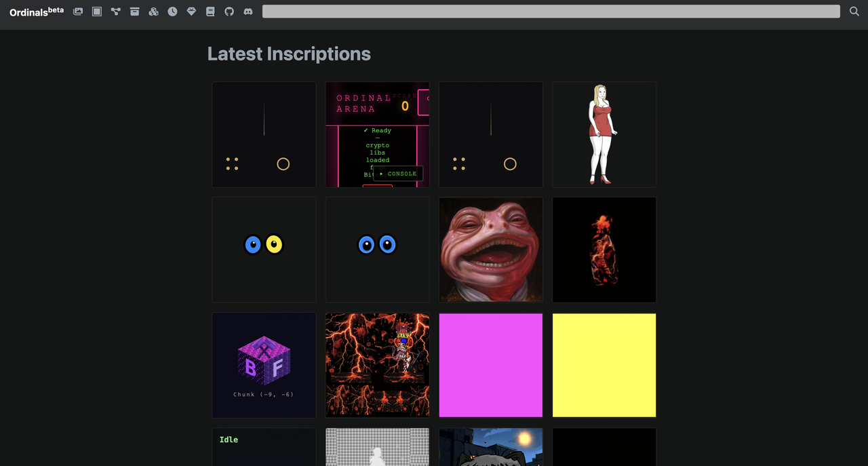Open the square blocks icon in navbar
Screen dimensions: 868x466
coord(97,12)
